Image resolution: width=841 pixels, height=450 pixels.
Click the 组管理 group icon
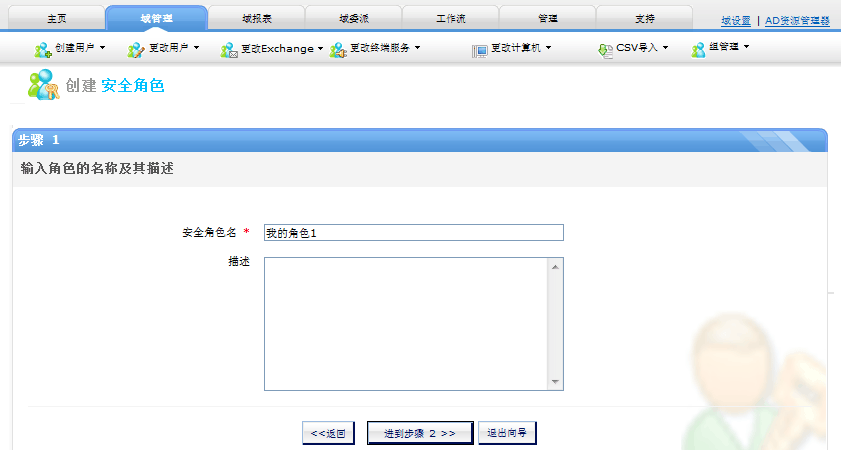click(699, 49)
